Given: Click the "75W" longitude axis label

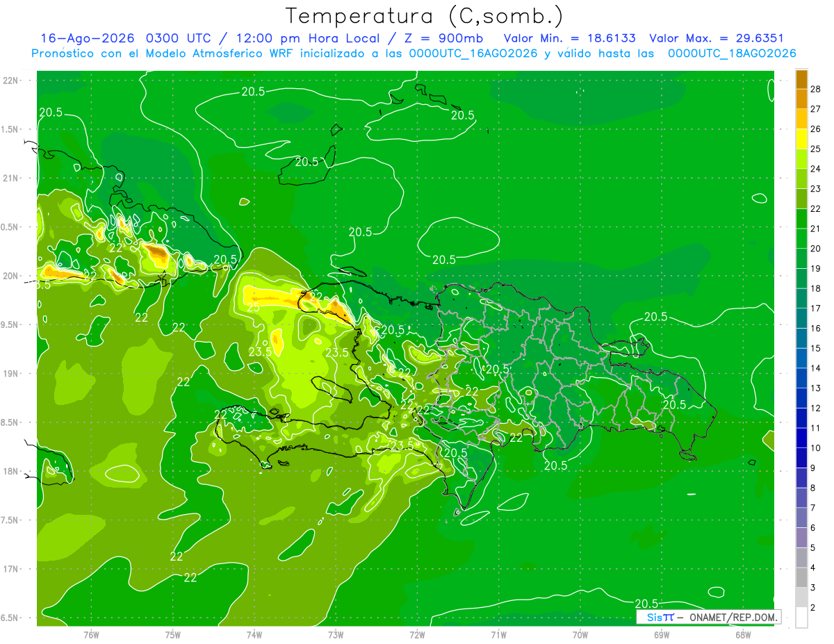Looking at the screenshot, I should (x=172, y=634).
